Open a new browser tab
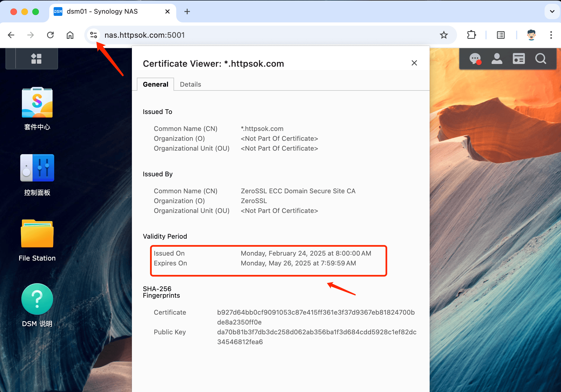This screenshot has width=561, height=392. [x=187, y=11]
